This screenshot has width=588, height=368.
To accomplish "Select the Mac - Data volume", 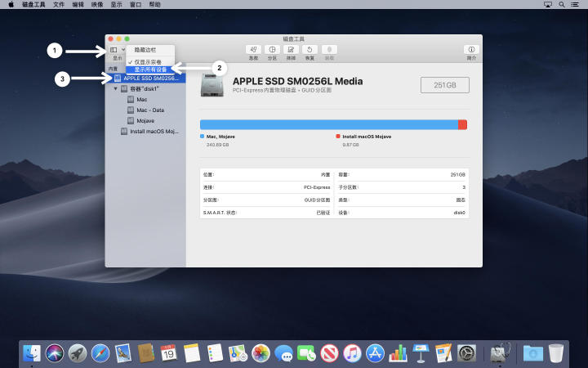I will tap(146, 110).
